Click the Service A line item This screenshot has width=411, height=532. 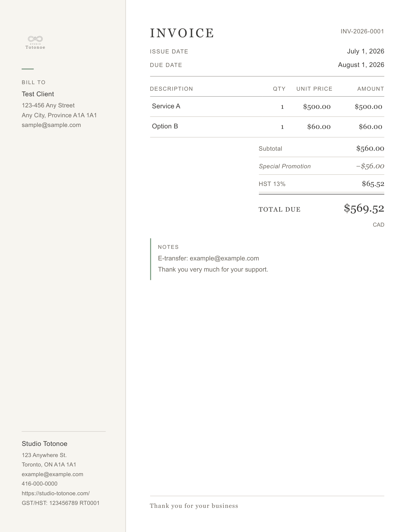coord(267,106)
